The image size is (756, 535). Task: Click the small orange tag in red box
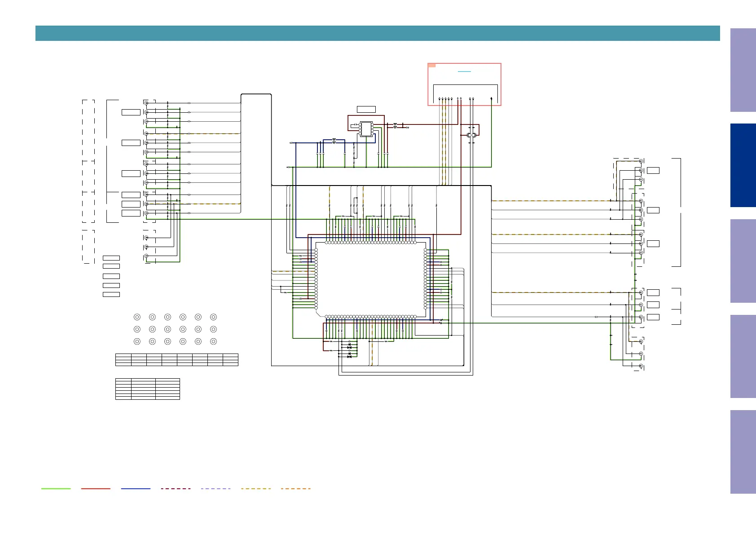point(432,66)
